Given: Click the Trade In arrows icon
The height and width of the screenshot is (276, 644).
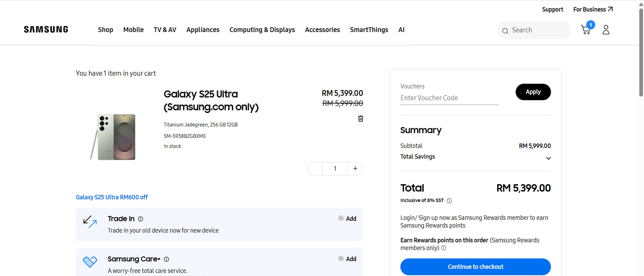Looking at the screenshot, I should 90,222.
